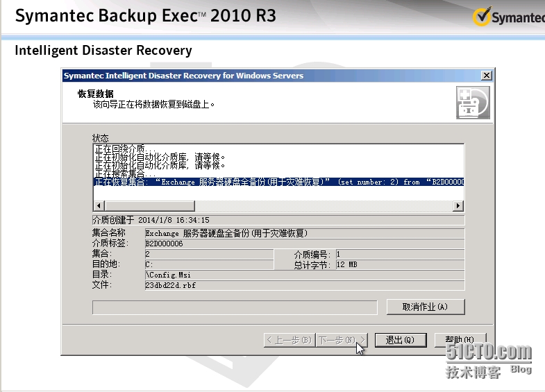The width and height of the screenshot is (545, 392).
Task: Click the 退出(Q) exit button
Action: click(x=401, y=340)
